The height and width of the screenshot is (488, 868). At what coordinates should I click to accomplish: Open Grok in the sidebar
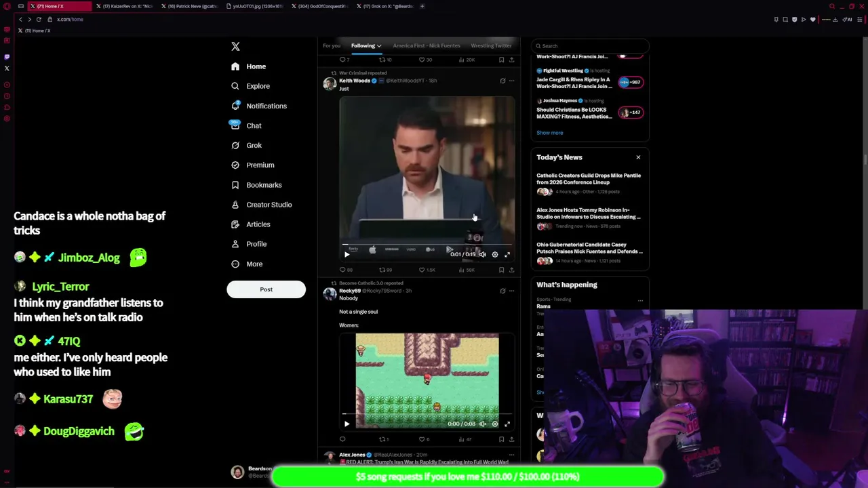click(x=246, y=145)
